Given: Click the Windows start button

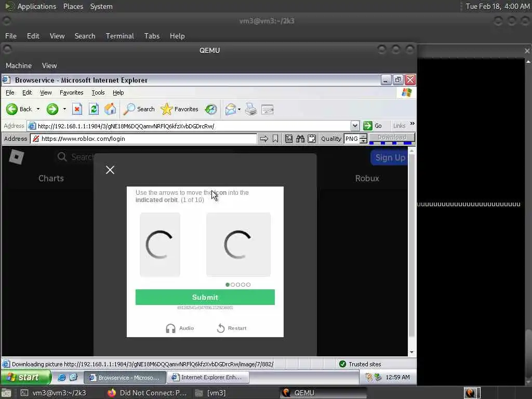Looking at the screenshot, I should [x=26, y=377].
